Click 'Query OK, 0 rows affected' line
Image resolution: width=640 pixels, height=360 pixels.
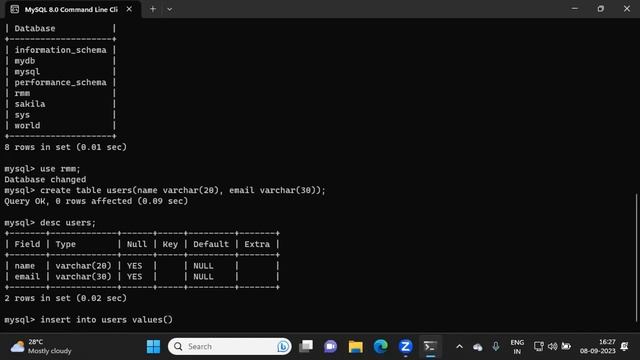[96, 201]
